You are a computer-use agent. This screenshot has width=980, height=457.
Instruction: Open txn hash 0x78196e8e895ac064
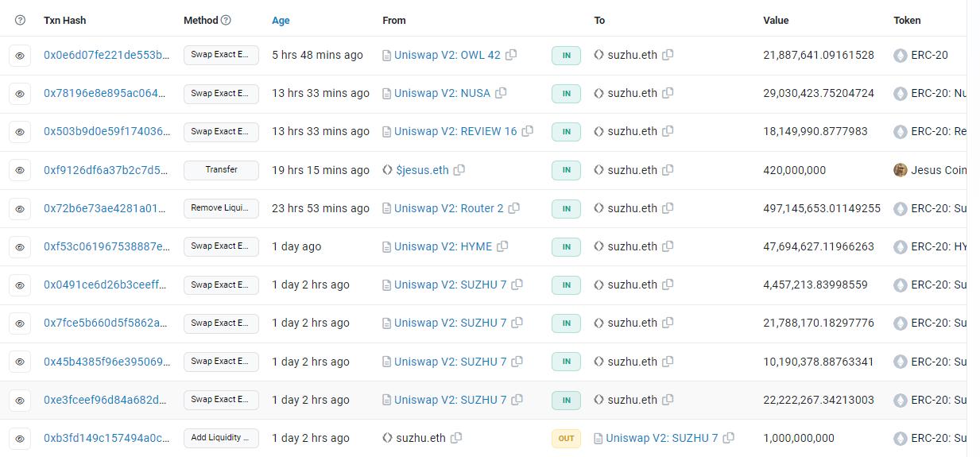point(107,93)
